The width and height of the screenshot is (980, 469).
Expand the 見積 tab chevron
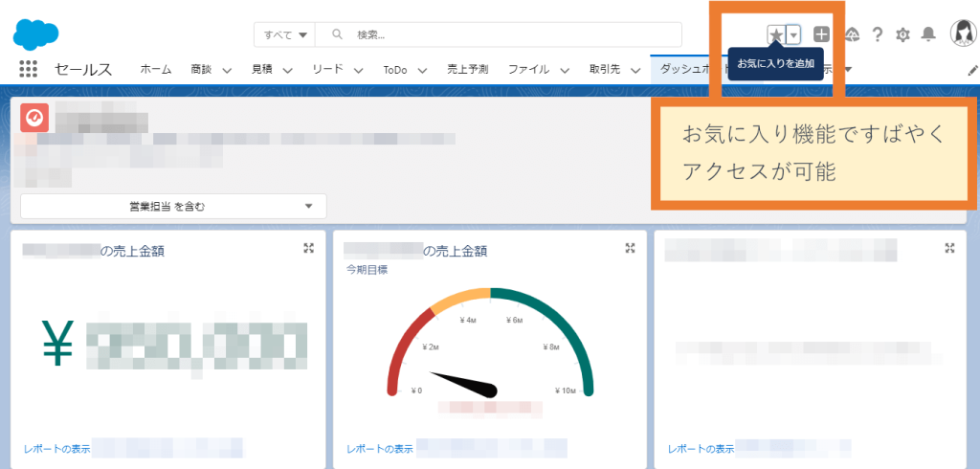point(287,70)
